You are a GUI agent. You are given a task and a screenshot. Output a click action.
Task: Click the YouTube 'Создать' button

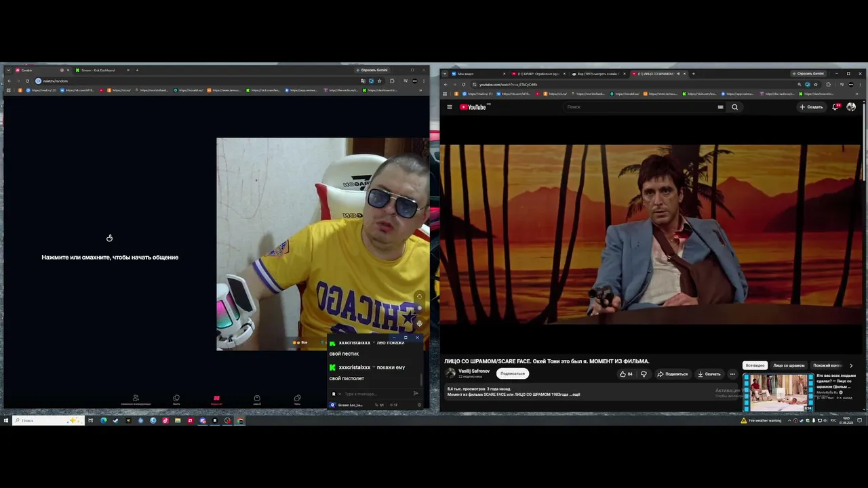pyautogui.click(x=811, y=107)
